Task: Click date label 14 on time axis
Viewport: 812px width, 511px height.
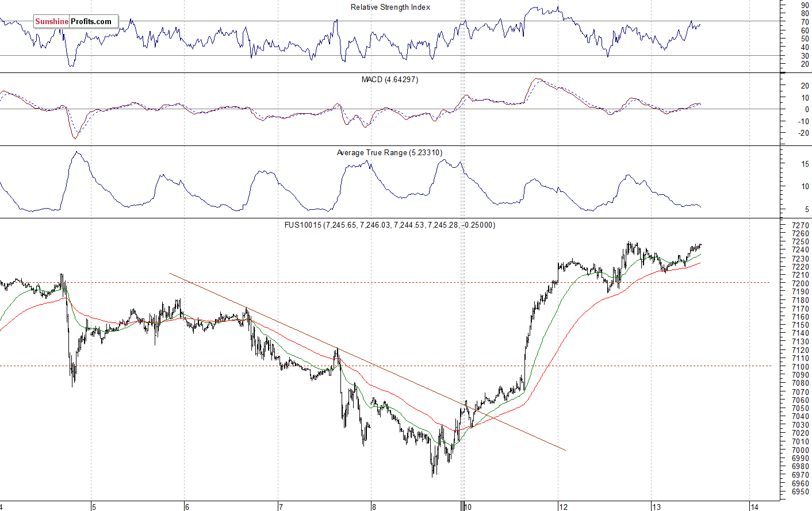Action: [754, 506]
